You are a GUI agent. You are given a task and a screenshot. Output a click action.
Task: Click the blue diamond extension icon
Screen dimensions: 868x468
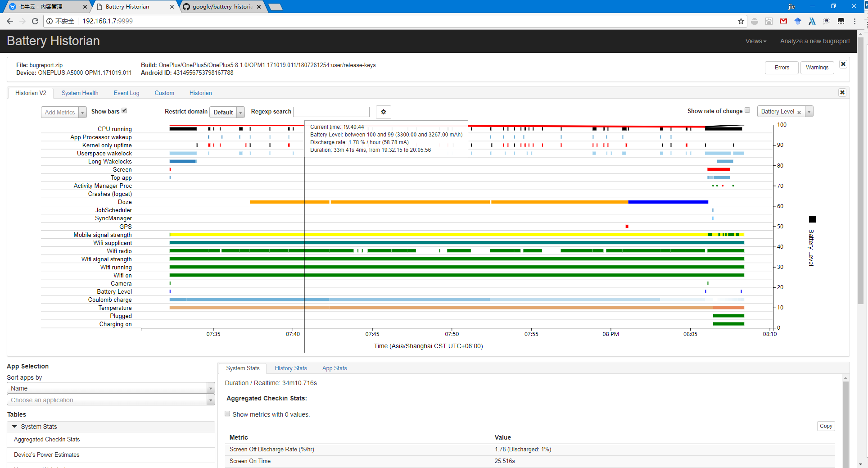tap(798, 21)
